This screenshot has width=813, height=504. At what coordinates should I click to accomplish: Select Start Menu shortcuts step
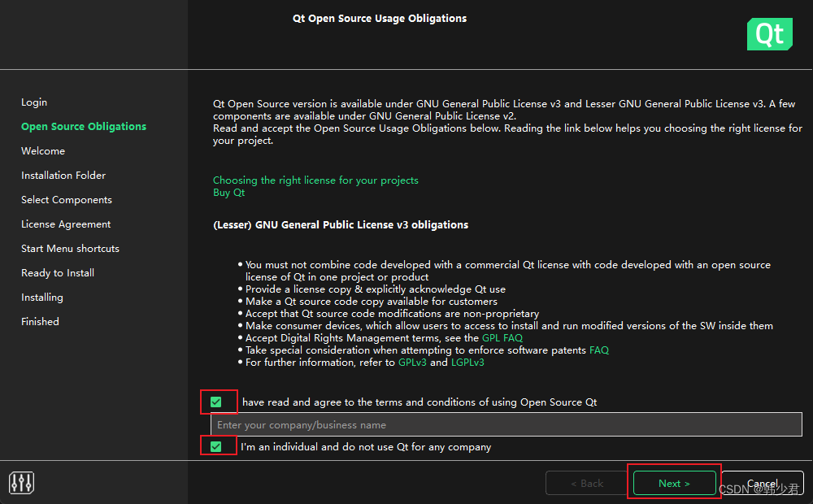click(x=70, y=249)
